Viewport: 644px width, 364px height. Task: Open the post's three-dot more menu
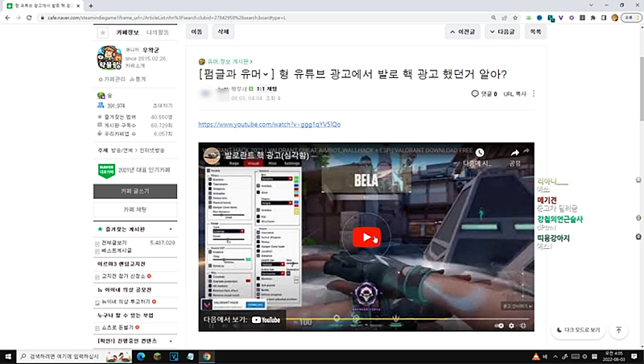pyautogui.click(x=534, y=93)
